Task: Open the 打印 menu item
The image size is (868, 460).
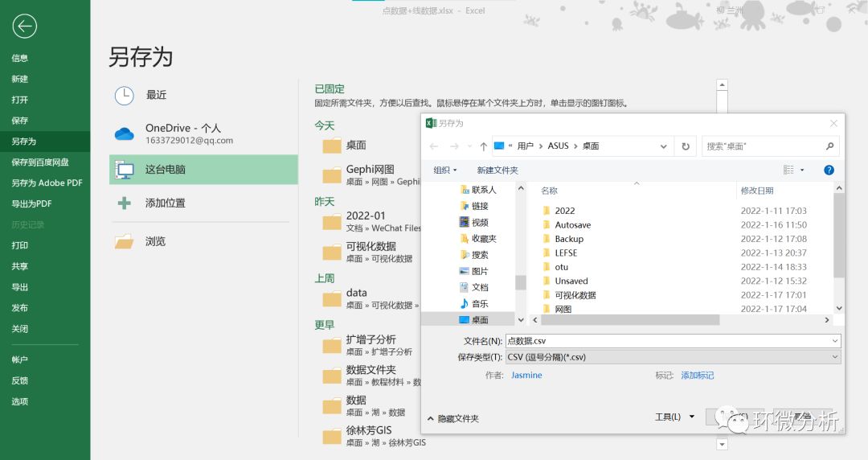Action: coord(20,245)
